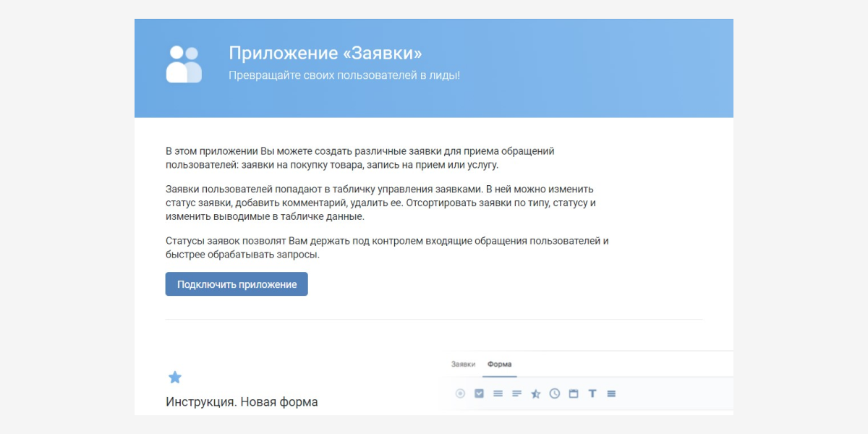Click the paragraph starting with Заявки пользователей попадают

(380, 203)
